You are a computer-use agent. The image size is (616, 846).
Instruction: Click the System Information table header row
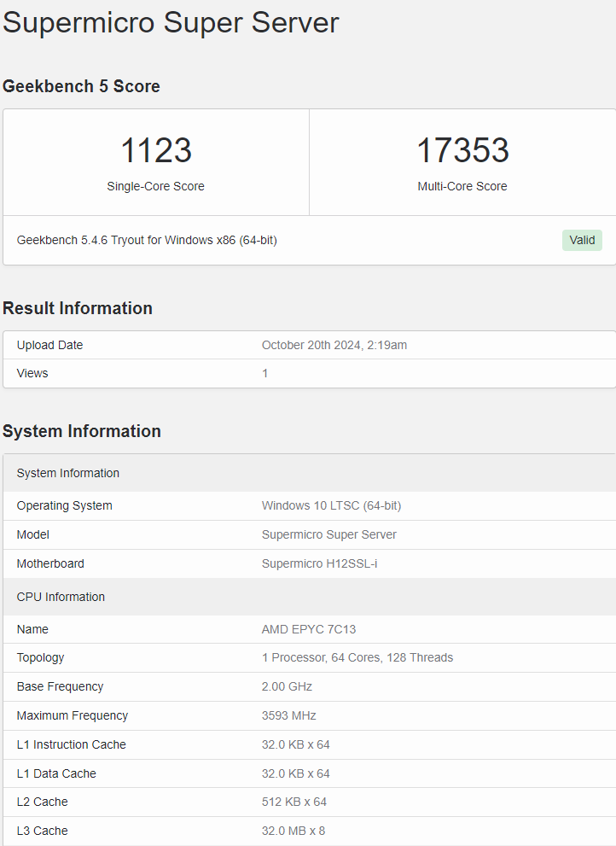[310, 473]
